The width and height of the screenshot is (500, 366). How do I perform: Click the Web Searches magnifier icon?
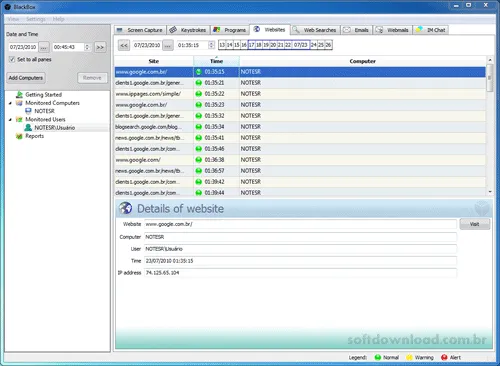tap(295, 30)
